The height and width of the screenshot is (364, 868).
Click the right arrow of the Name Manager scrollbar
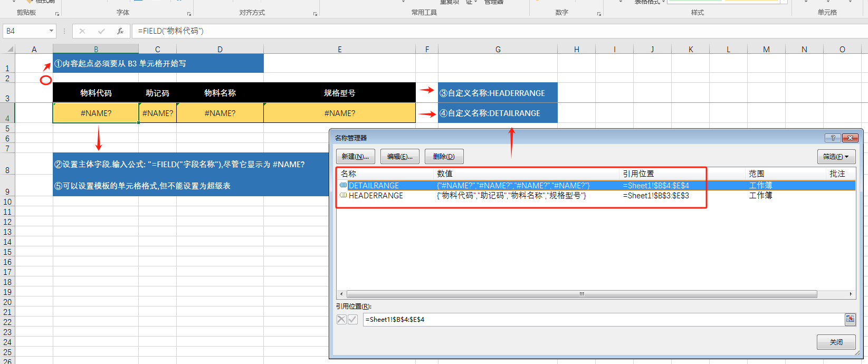point(851,294)
